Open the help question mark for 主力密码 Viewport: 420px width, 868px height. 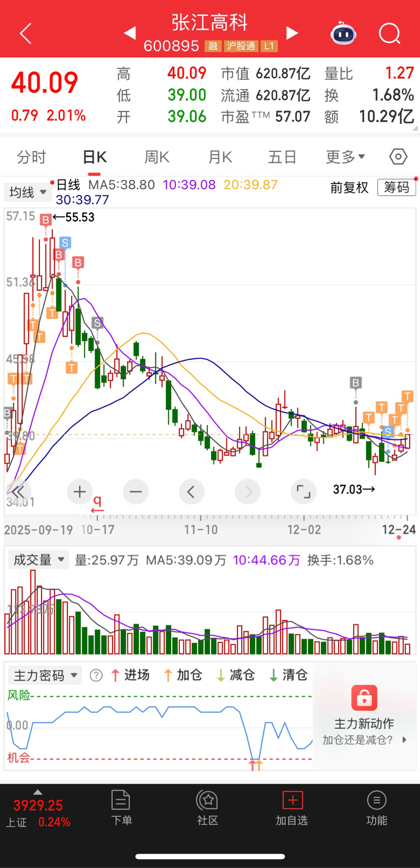[x=96, y=676]
